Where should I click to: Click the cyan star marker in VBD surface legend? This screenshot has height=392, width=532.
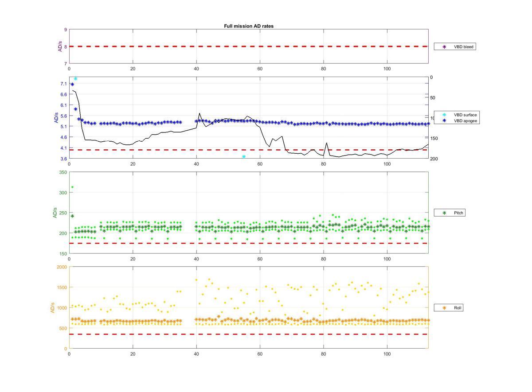(x=444, y=115)
